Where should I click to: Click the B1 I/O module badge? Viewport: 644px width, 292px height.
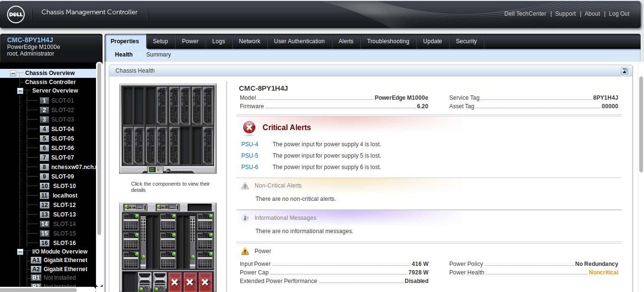[36, 278]
